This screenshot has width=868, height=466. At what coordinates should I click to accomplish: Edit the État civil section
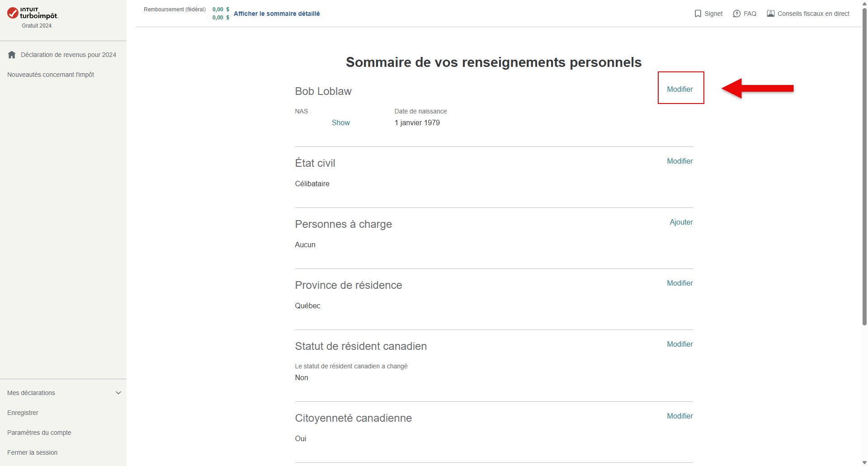pyautogui.click(x=680, y=161)
